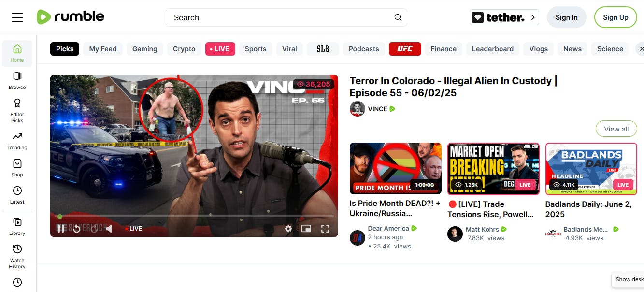This screenshot has width=644, height=292.
Task: Select the LIVE category tab
Action: tap(220, 49)
